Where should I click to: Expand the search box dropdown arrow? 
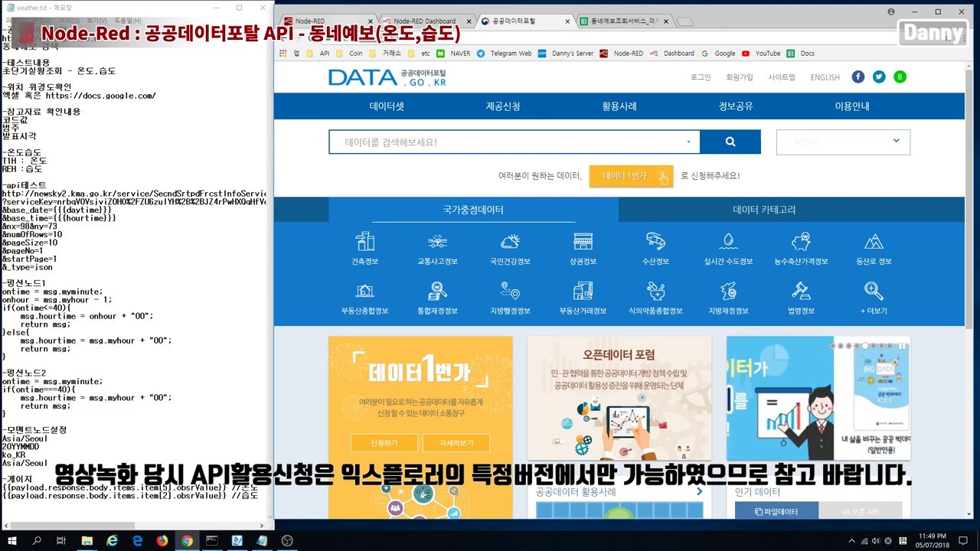(688, 142)
